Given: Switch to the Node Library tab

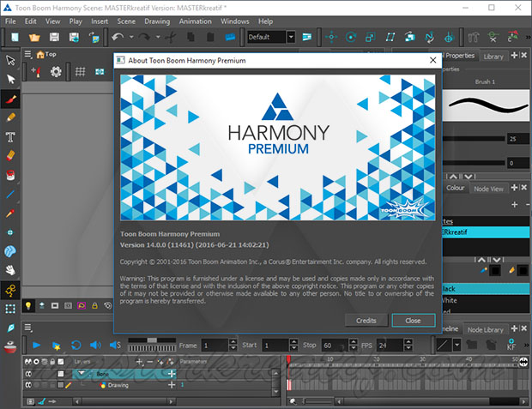Looking at the screenshot, I should (x=485, y=329).
